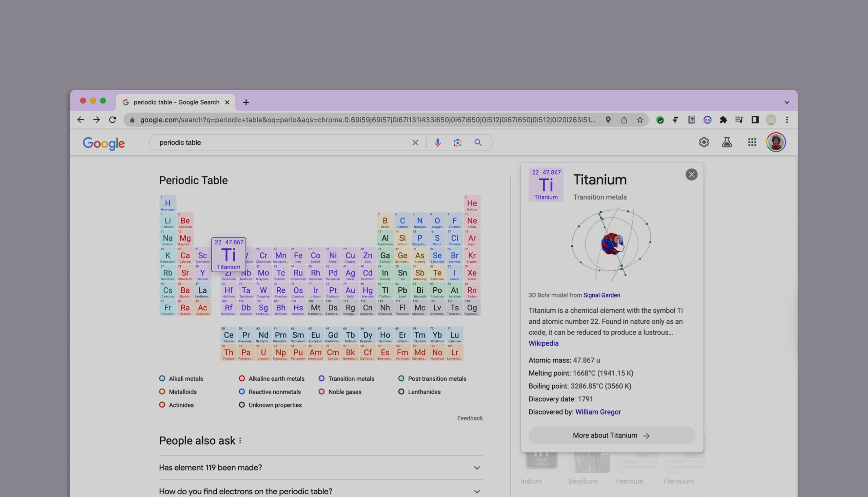This screenshot has width=868, height=497.
Task: Open the Google apps grid
Action: coord(752,142)
